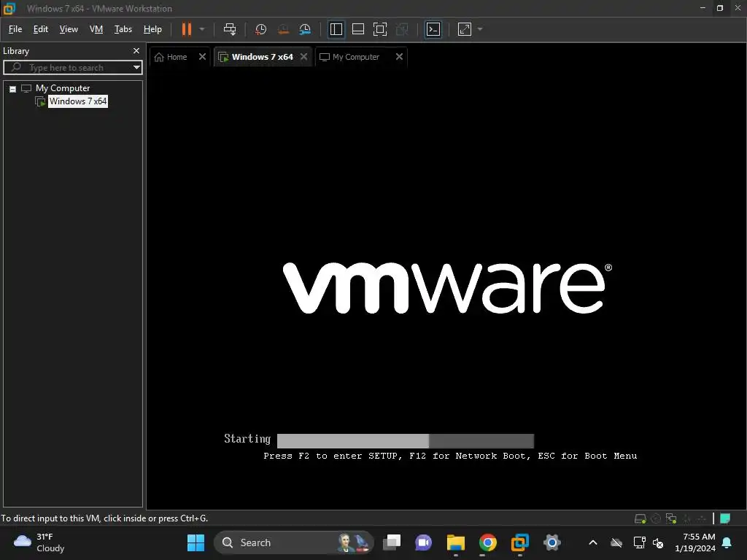The width and height of the screenshot is (747, 560).
Task: Close the Library panel
Action: coord(136,50)
